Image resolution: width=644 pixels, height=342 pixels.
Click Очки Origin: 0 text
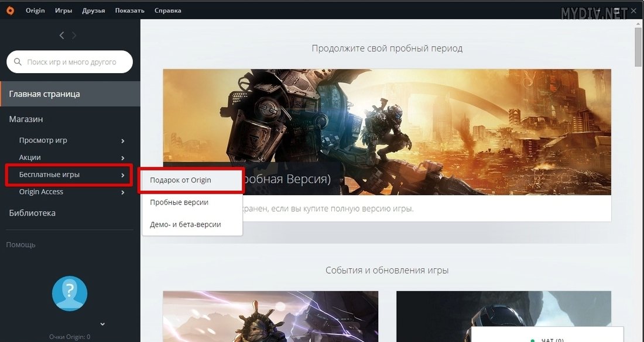point(70,337)
